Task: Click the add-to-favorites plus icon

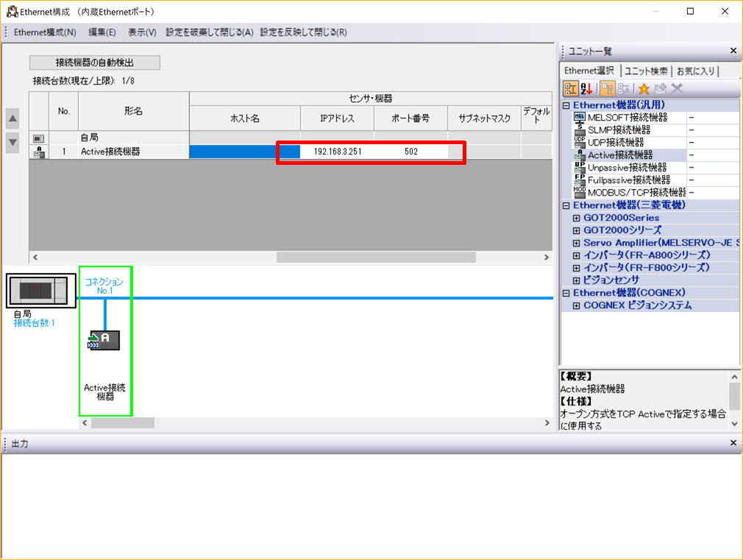Action: [660, 88]
